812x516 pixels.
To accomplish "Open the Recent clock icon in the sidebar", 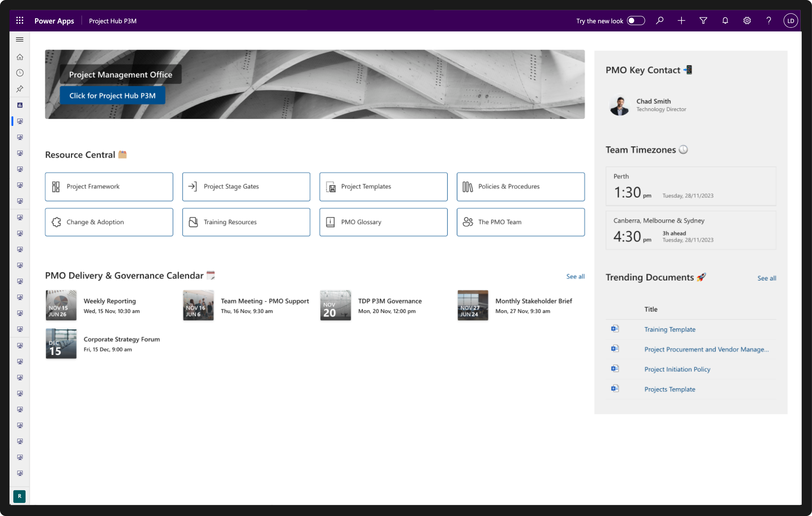I will [x=20, y=73].
